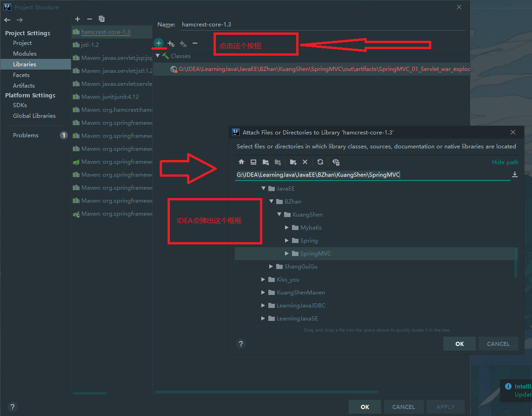Click APPLY in Project Structure window
Screen dimensions: 532x416
446,407
